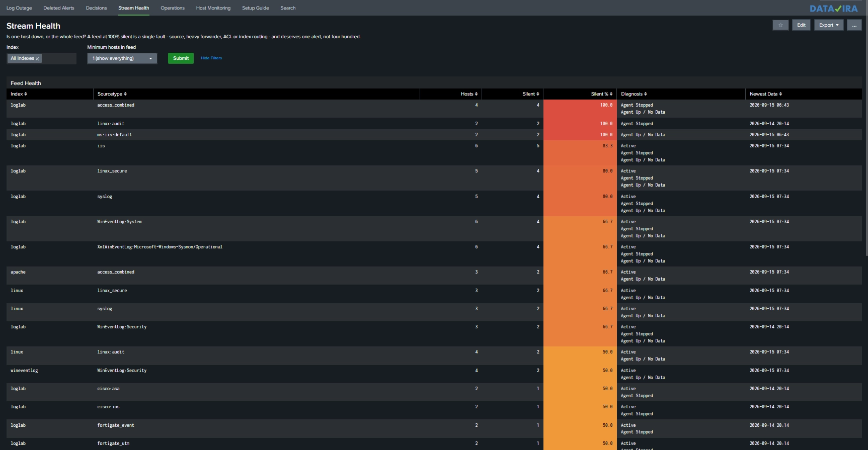868x450 pixels.
Task: Sort by the Silent column header
Action: coord(530,94)
